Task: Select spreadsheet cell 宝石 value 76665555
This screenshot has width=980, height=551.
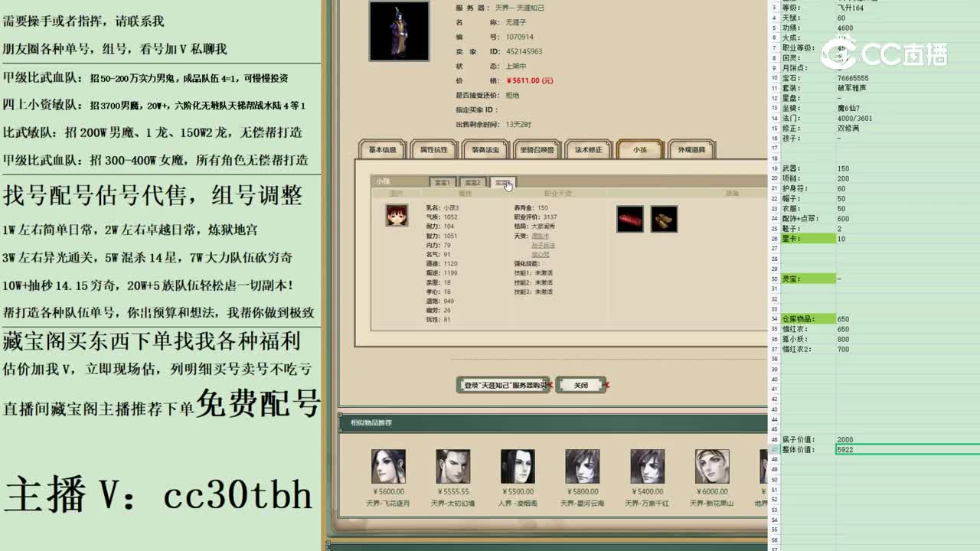Action: 907,78
